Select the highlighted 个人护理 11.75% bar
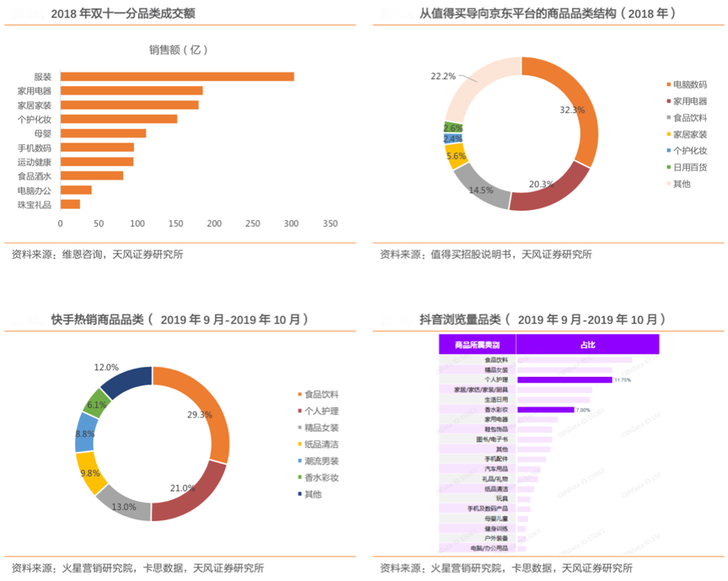 pyautogui.click(x=565, y=379)
